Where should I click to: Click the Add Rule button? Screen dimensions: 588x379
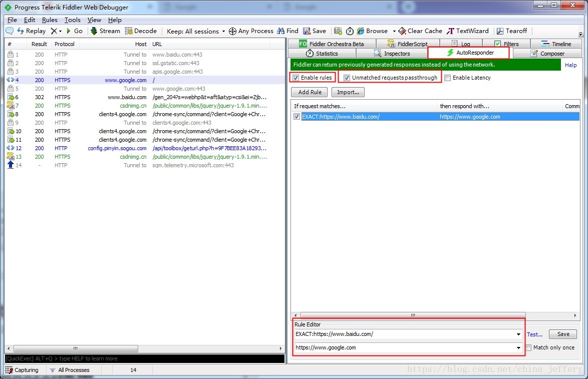coord(310,92)
